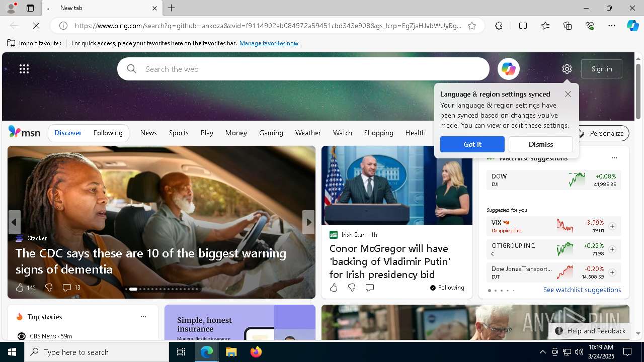The width and height of the screenshot is (644, 362).
Task: Open the Weather category
Action: (x=308, y=133)
